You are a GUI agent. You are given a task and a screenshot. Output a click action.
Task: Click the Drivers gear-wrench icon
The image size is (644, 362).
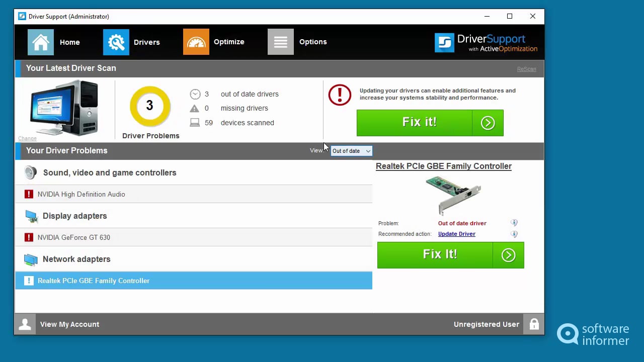coord(116,42)
